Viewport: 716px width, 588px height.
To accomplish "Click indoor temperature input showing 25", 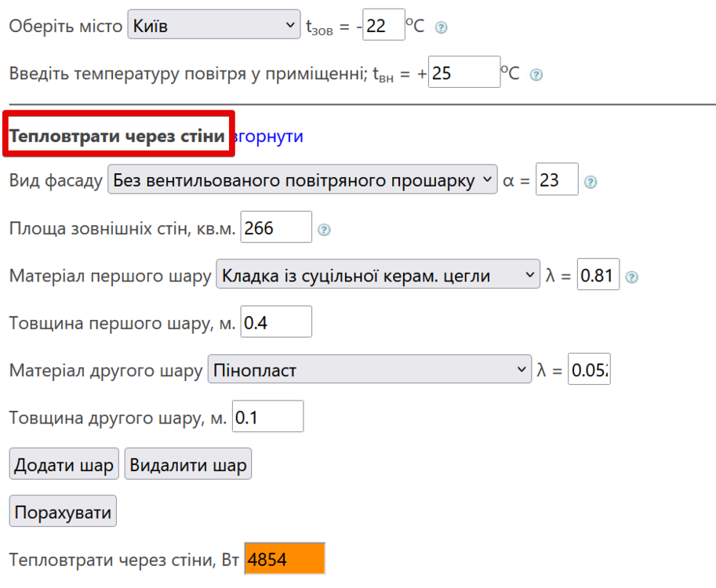I will 463,74.
